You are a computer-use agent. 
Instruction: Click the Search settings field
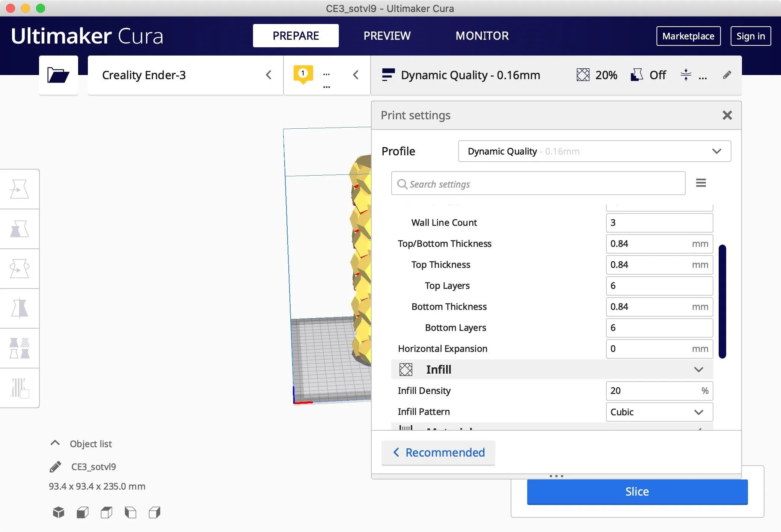point(538,183)
